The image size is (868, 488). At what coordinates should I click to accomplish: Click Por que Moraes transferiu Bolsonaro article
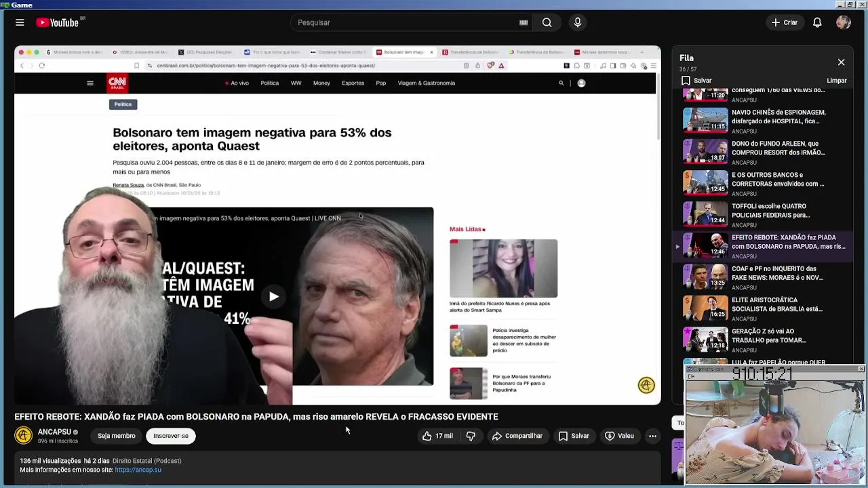[503, 383]
